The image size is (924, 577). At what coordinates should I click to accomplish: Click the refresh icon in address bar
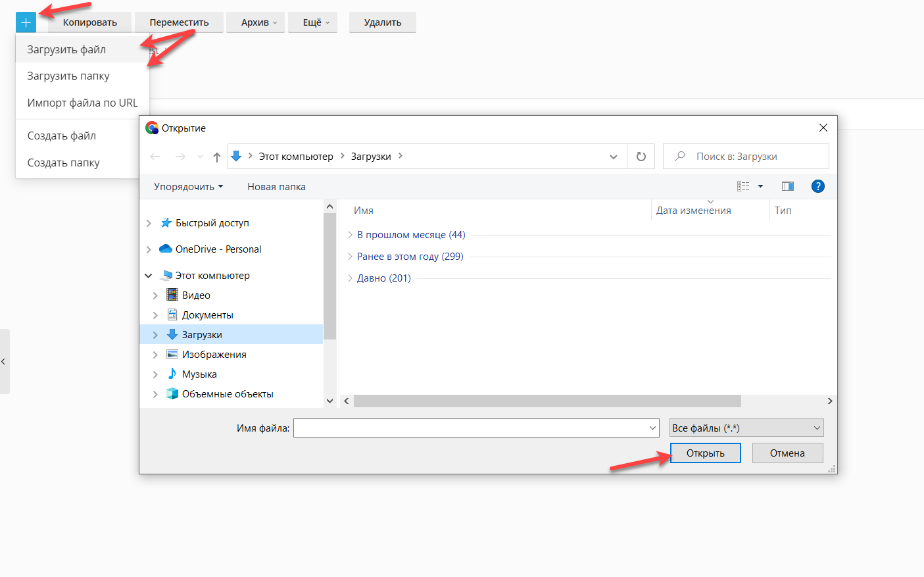tap(641, 157)
